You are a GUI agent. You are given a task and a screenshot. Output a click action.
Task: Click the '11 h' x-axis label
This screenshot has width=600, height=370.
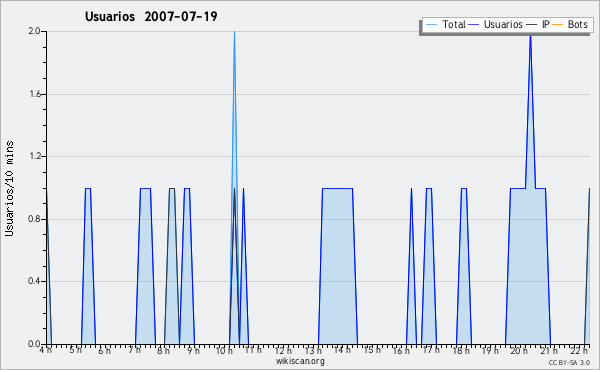pos(253,350)
